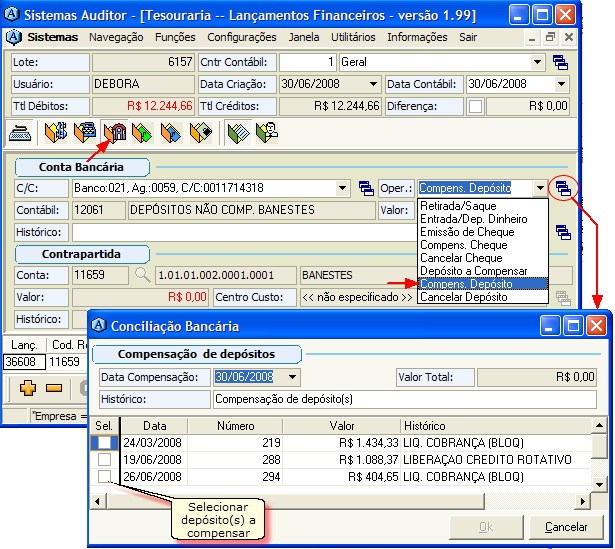
Task: Open the Funções menu
Action: point(175,37)
